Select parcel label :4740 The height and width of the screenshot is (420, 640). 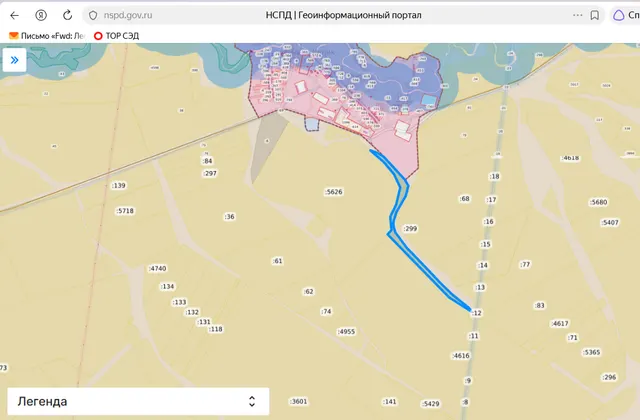pyautogui.click(x=158, y=269)
